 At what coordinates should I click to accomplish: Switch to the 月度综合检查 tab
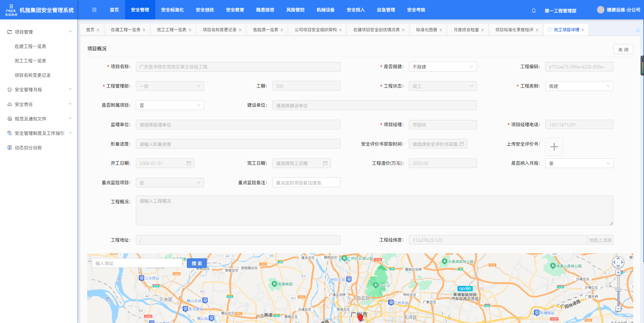[x=466, y=30]
